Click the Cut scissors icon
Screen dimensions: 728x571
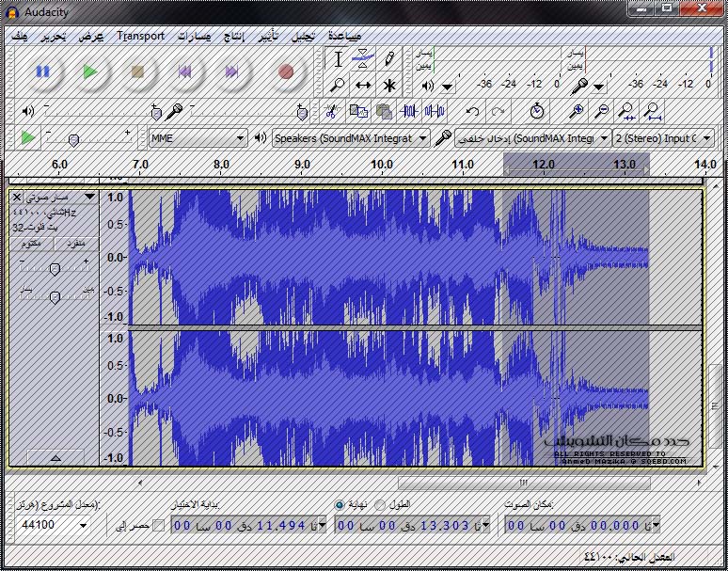click(331, 111)
